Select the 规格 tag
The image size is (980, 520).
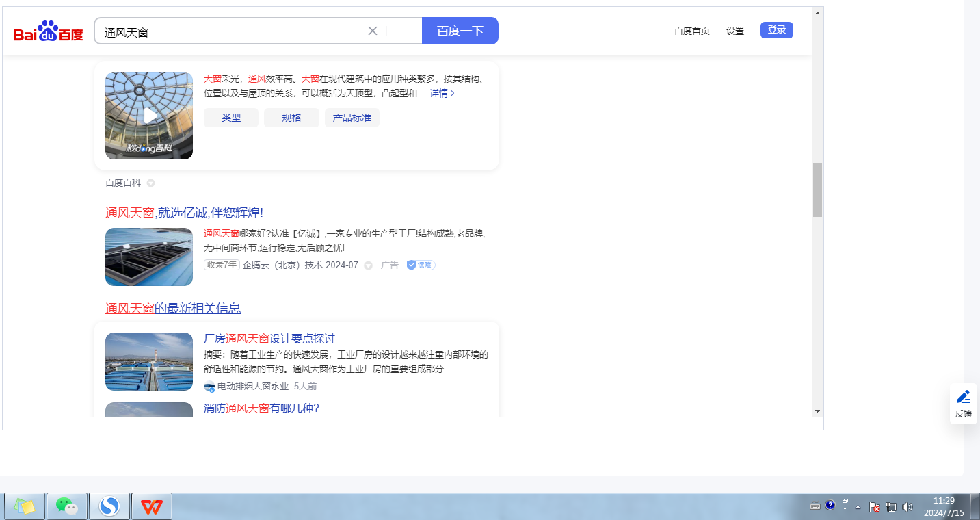coord(291,118)
